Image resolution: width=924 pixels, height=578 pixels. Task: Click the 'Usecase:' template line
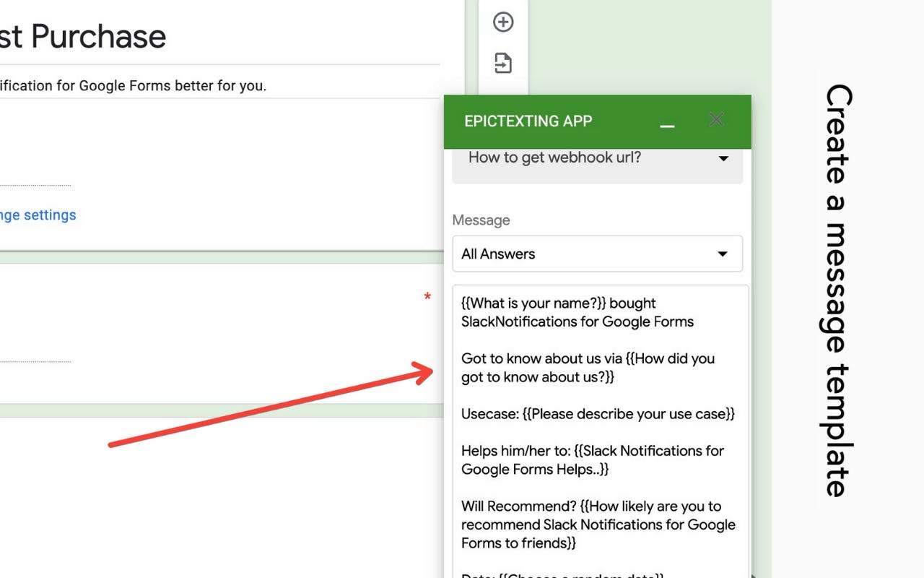tap(598, 414)
